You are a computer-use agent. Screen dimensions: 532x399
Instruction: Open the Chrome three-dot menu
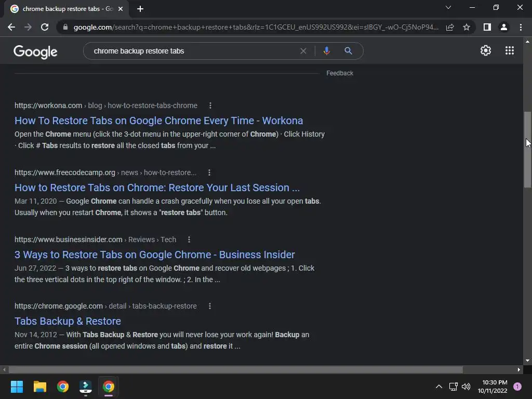point(521,27)
